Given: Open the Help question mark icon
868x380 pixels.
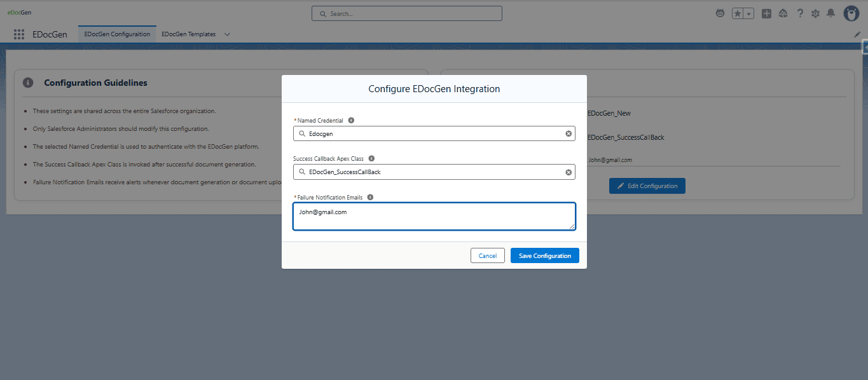Looking at the screenshot, I should (x=801, y=13).
